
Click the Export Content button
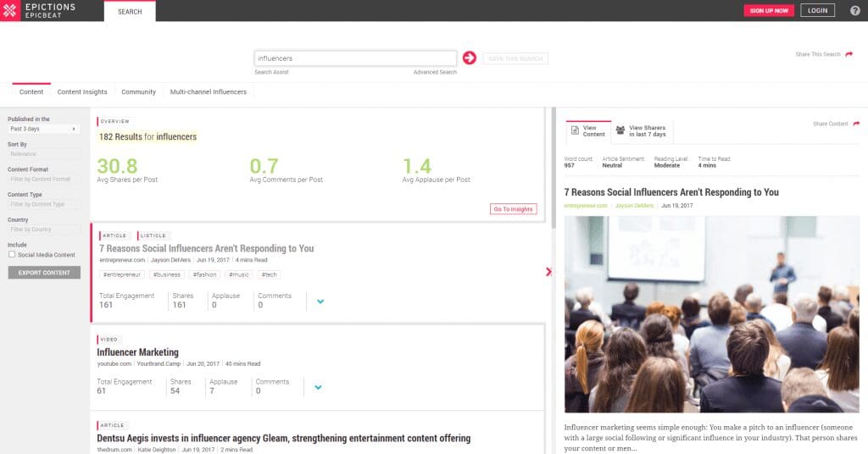[44, 273]
